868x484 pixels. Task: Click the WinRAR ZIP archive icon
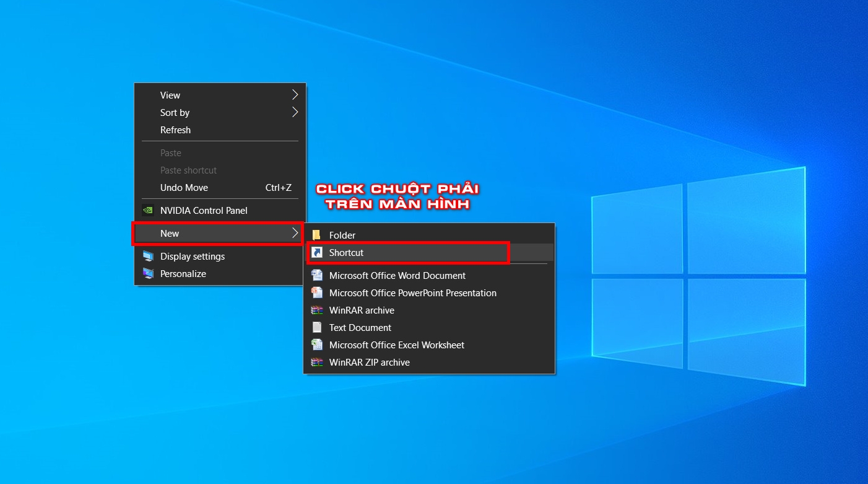[x=317, y=362]
